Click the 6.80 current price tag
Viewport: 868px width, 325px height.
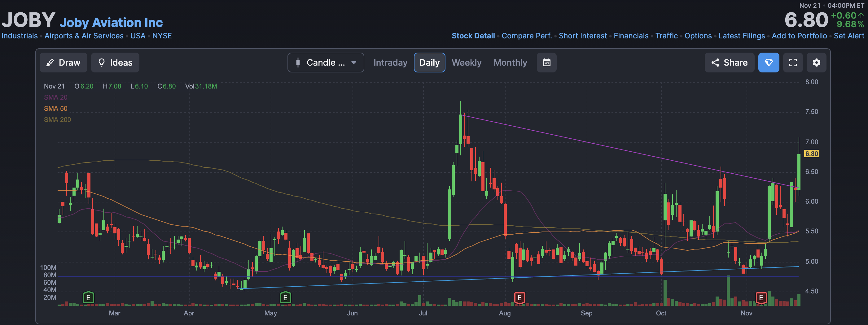pyautogui.click(x=811, y=154)
